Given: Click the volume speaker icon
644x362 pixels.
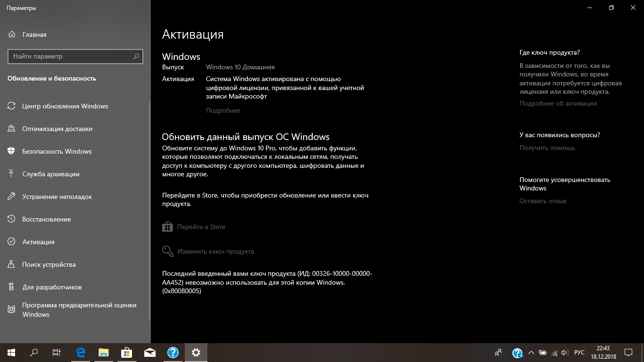Looking at the screenshot, I should pyautogui.click(x=565, y=353).
